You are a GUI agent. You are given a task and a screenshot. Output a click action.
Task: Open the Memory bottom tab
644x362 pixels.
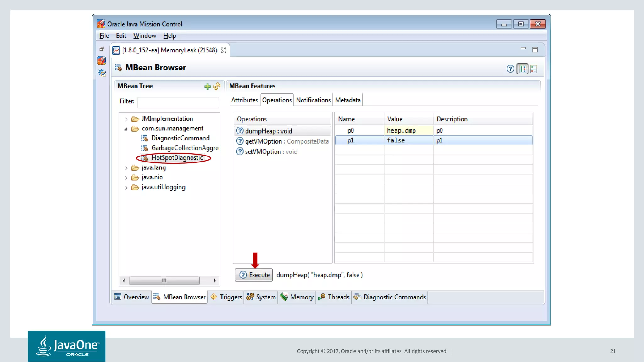pos(297,297)
